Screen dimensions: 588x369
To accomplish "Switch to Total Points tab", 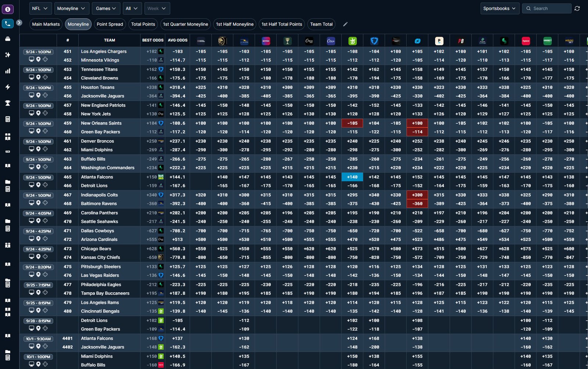I will (143, 24).
